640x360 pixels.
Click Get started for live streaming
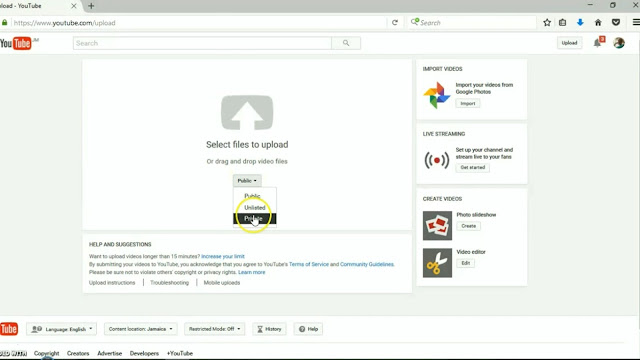point(473,167)
